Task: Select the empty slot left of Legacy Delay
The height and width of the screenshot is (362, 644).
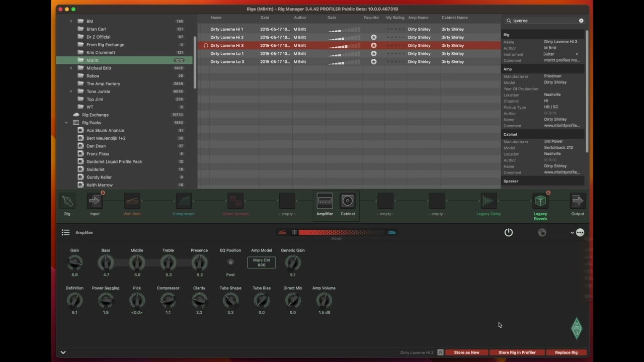Action: [437, 201]
